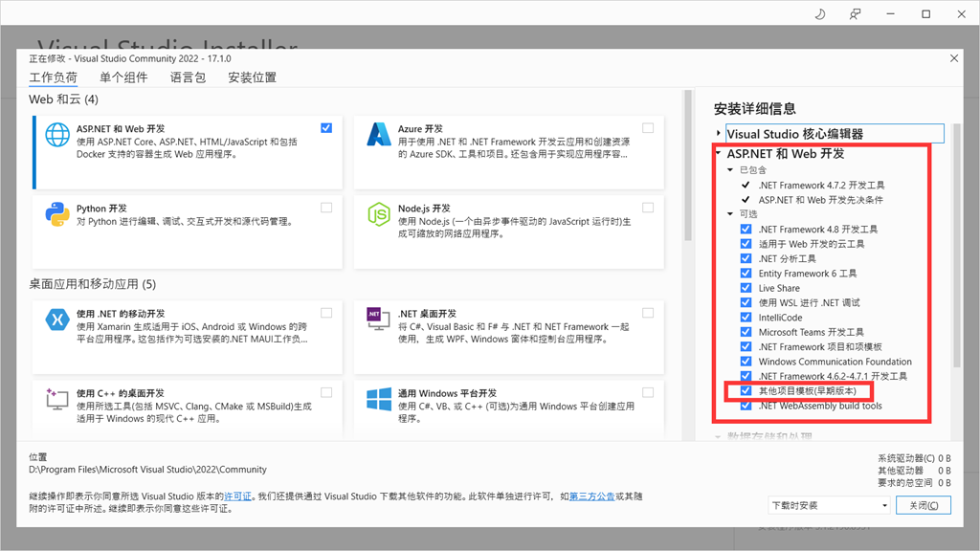Image resolution: width=980 pixels, height=551 pixels.
Task: Switch to the 语言包 tab
Action: (x=188, y=77)
